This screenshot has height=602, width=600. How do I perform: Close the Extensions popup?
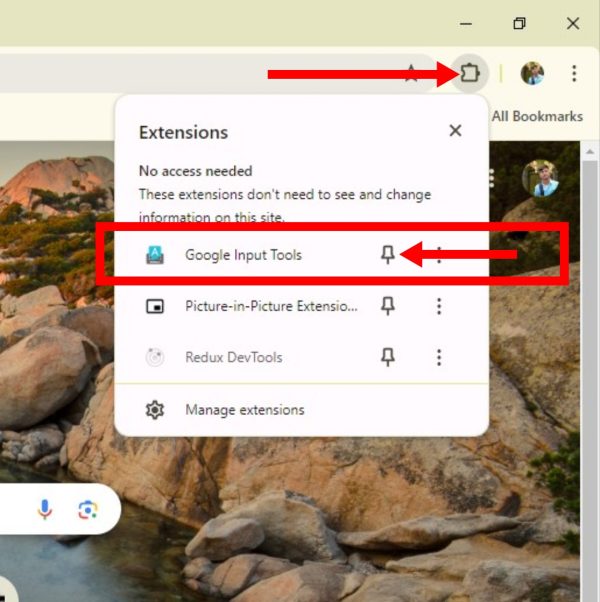tap(455, 131)
